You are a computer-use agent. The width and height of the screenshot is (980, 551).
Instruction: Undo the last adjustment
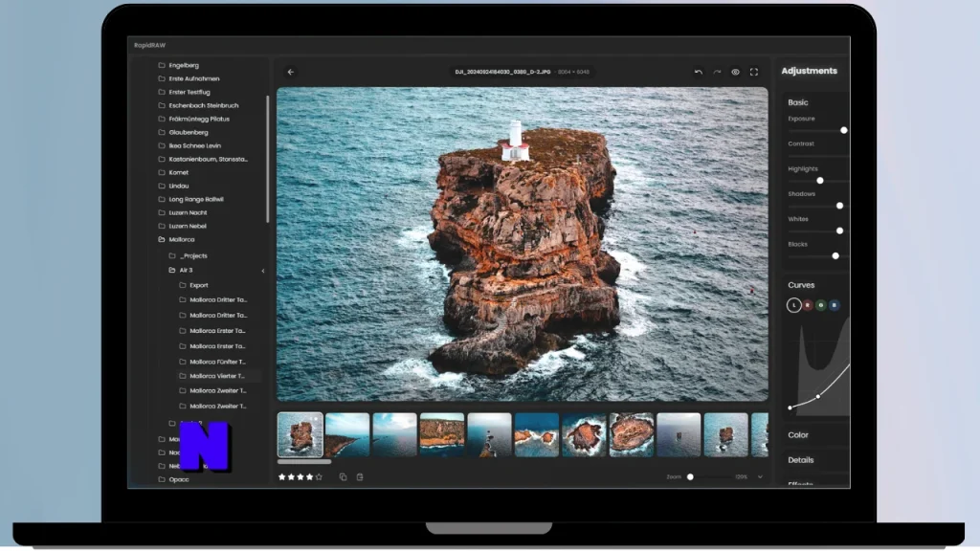[698, 72]
